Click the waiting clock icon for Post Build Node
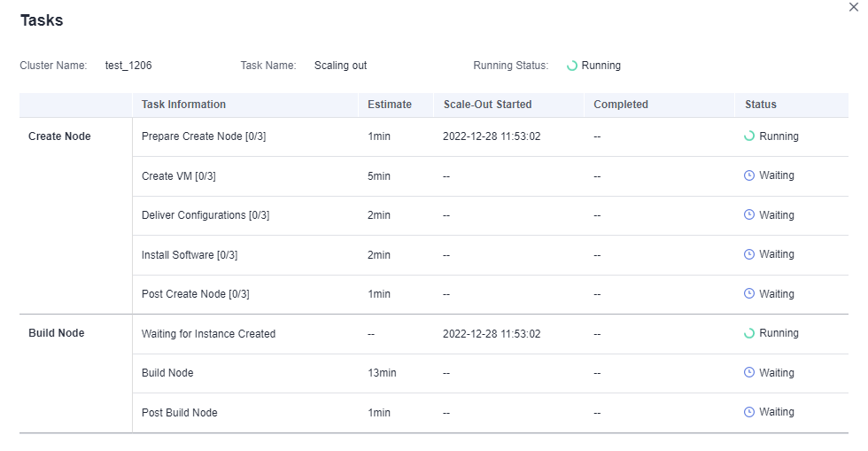Screen dimensions: 868x451 (749, 412)
